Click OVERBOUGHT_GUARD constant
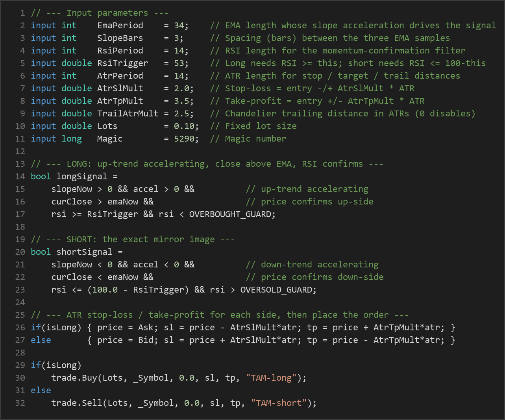Image resolution: width=505 pixels, height=420 pixels. coord(230,214)
